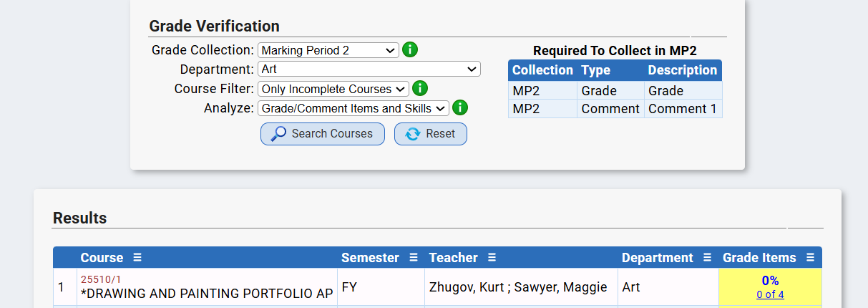Open Grade Items column menu icon
Viewport: 868px width, 308px height.
pyautogui.click(x=810, y=258)
